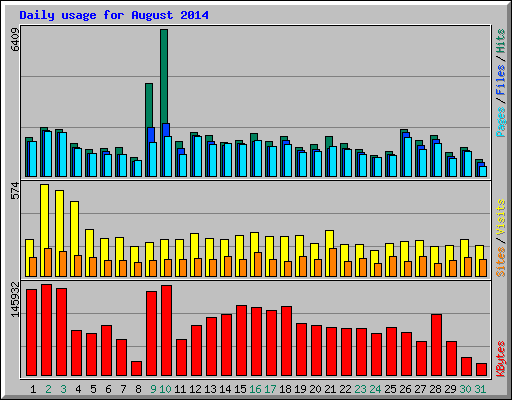Image resolution: width=512 pixels, height=400 pixels.
Task: Select day 4 on the x-axis
Action: pyautogui.click(x=78, y=389)
